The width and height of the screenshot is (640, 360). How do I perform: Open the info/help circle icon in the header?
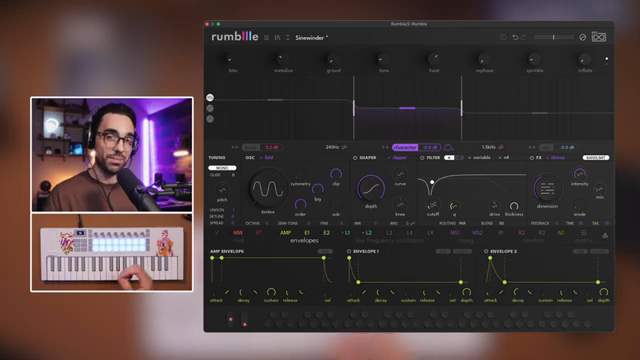503,37
